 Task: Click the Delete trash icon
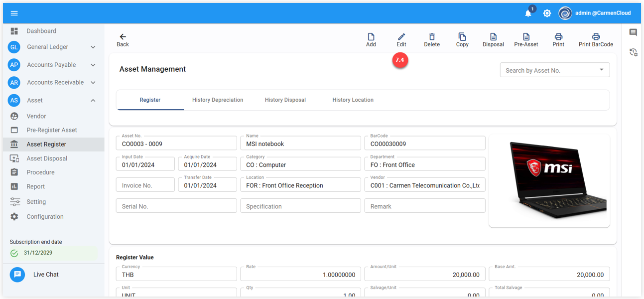tap(431, 37)
